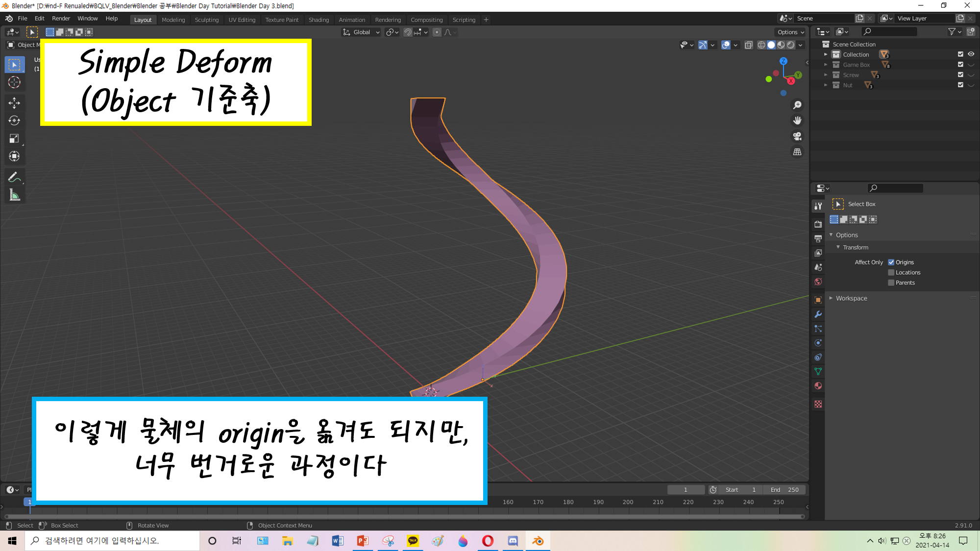Select the Scale tool
This screenshot has width=980, height=551.
14,139
